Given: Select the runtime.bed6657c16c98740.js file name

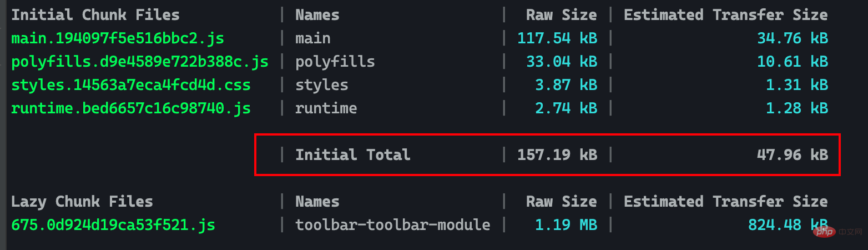Looking at the screenshot, I should click(x=131, y=108).
